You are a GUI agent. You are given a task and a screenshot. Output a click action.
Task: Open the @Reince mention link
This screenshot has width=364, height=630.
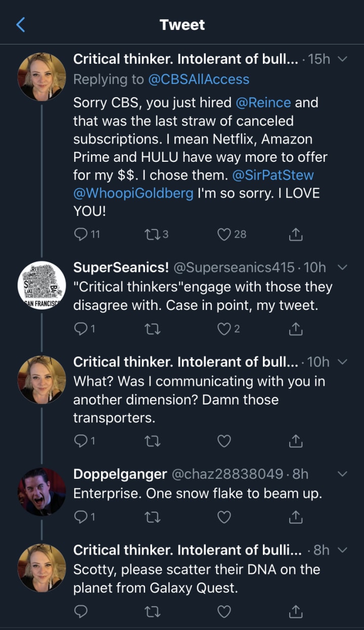(x=263, y=103)
